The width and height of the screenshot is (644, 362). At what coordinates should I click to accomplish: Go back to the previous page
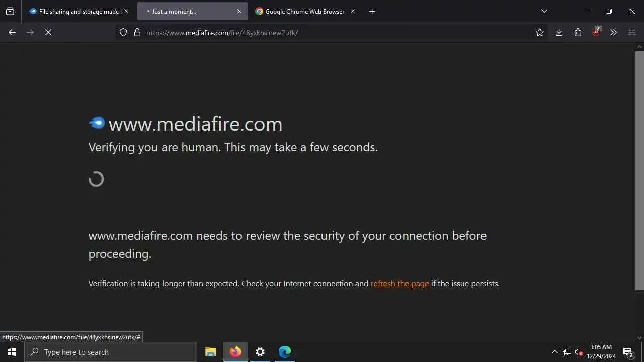tap(12, 32)
